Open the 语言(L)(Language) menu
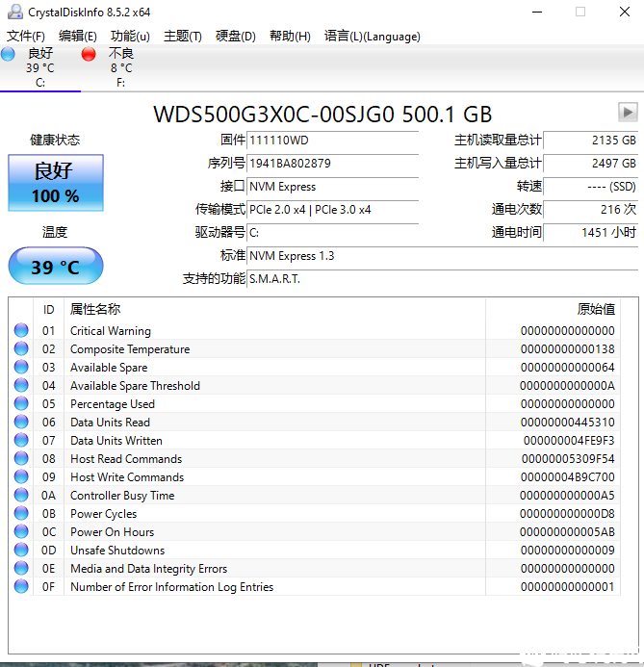 (373, 37)
